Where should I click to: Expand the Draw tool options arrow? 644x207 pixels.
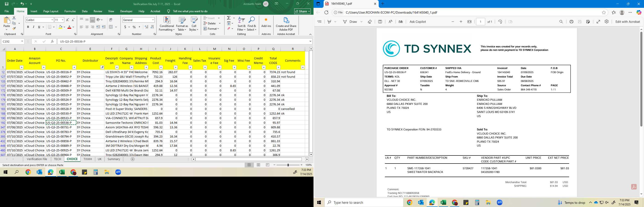coord(361,22)
